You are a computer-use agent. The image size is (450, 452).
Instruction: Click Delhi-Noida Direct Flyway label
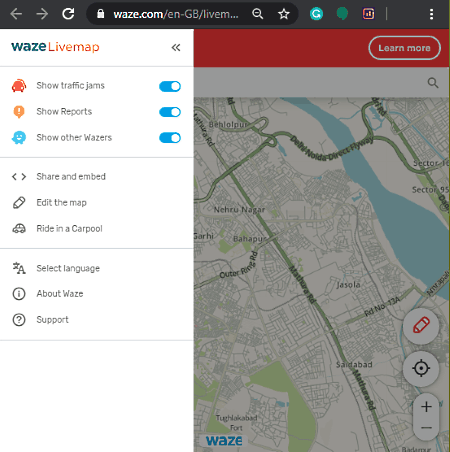(x=331, y=150)
